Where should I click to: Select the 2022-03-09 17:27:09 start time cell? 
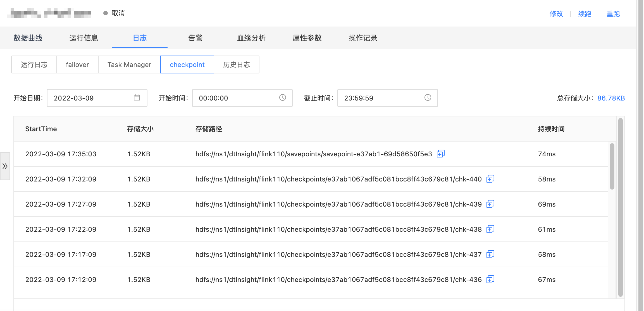[x=61, y=204]
